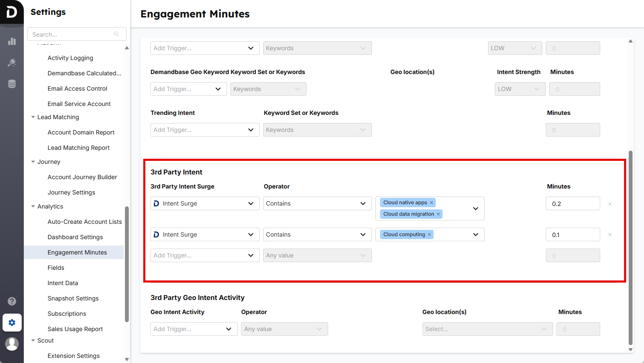
Task: Click the settings gear sidebar icon
Action: (x=12, y=323)
